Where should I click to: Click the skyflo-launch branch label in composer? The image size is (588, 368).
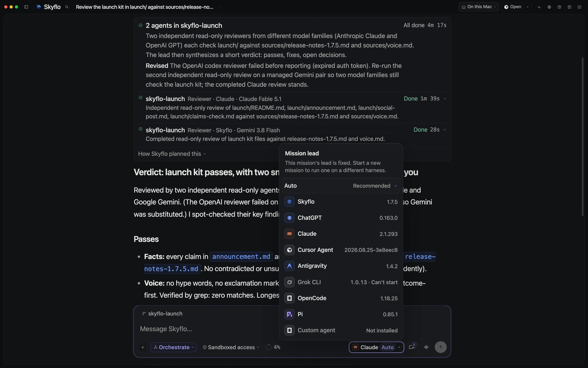coord(165,313)
